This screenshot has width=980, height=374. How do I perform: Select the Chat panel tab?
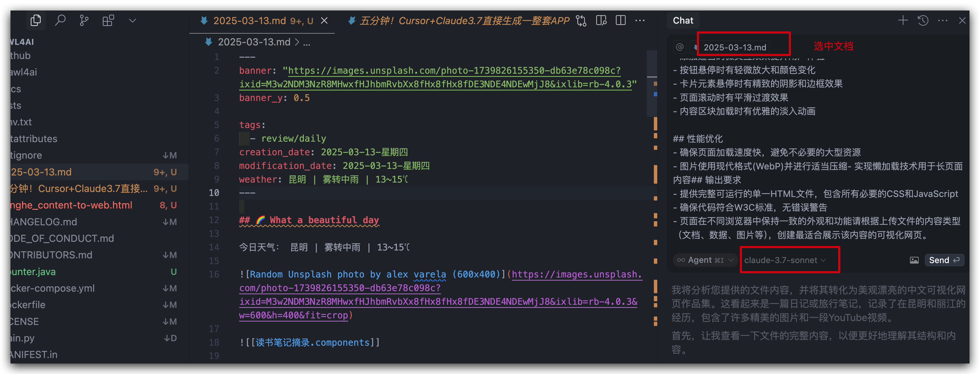pyautogui.click(x=683, y=20)
